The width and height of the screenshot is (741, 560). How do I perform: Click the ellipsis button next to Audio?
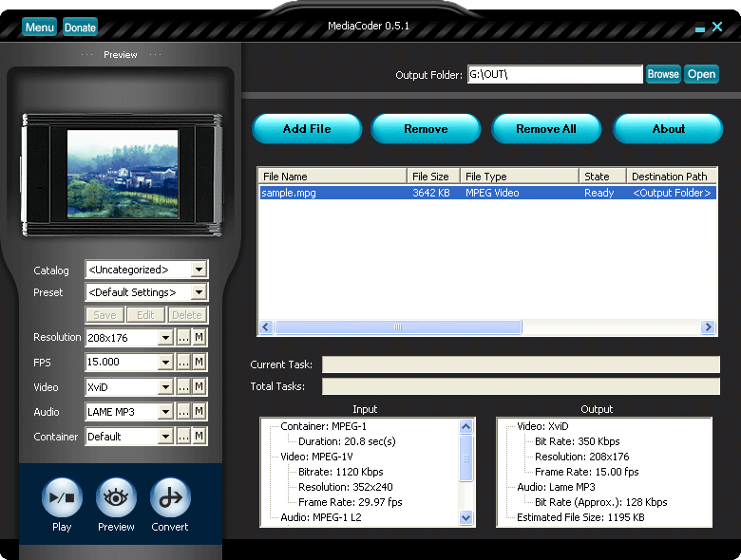point(183,411)
